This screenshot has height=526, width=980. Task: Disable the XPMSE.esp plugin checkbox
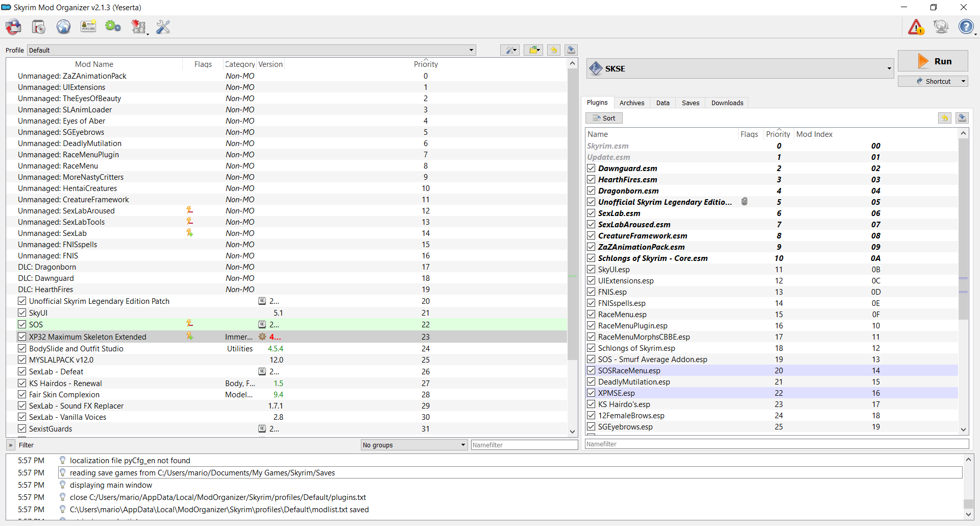point(591,393)
